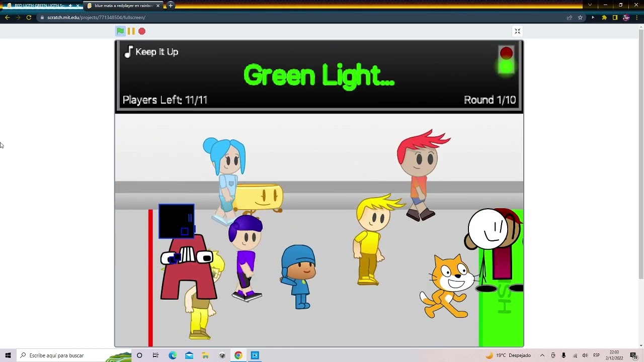Open the Chrome three-dot menu
The height and width of the screenshot is (362, 644).
(x=637, y=18)
